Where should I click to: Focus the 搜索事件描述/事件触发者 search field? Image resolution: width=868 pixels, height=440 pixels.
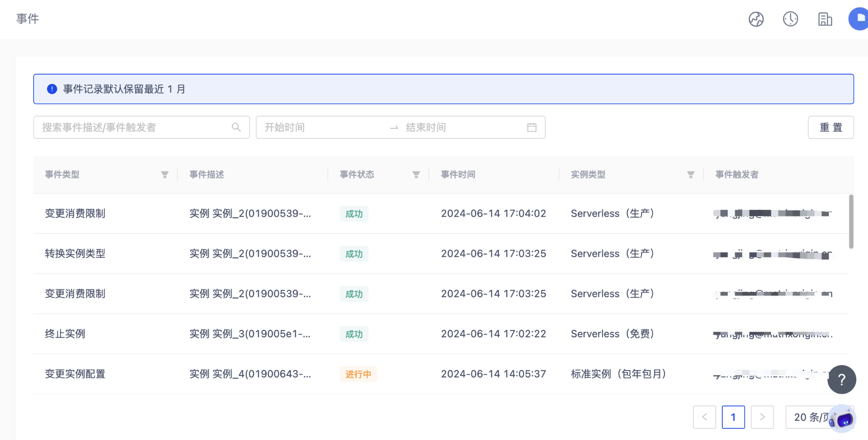tap(135, 127)
